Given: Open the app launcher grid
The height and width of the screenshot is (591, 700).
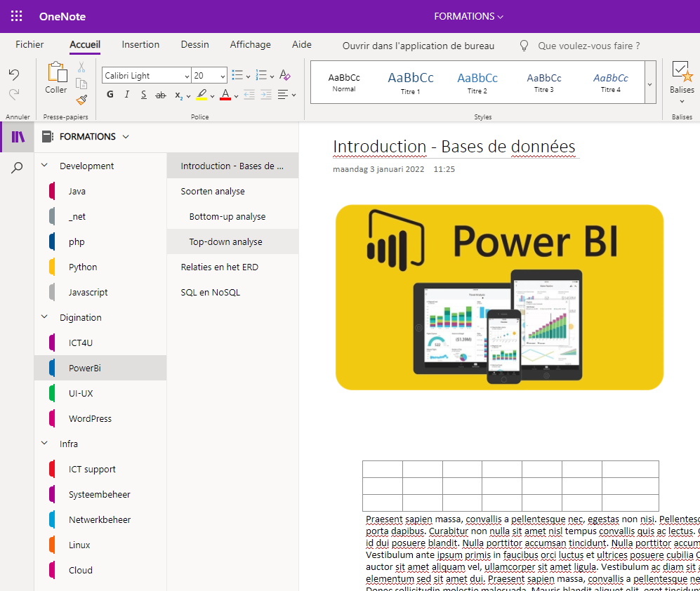Looking at the screenshot, I should tap(17, 17).
